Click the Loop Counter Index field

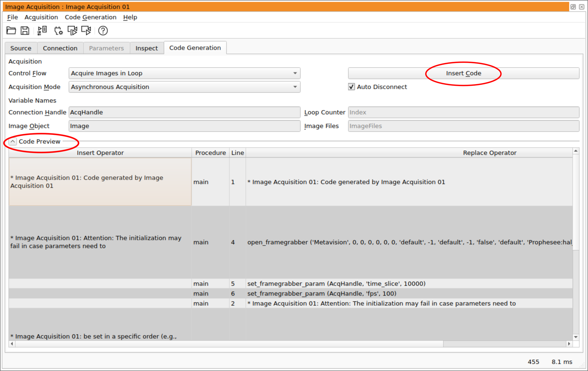click(463, 112)
